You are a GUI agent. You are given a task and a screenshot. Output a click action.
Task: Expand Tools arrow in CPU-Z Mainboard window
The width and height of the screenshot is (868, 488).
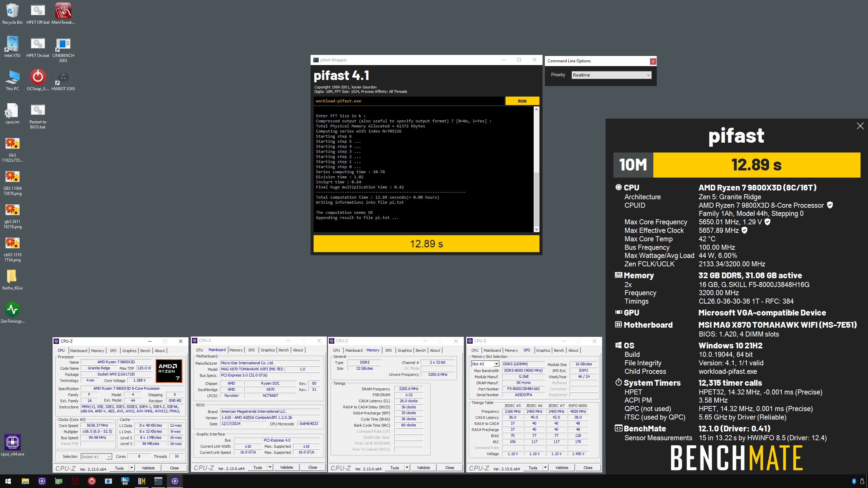pos(270,468)
